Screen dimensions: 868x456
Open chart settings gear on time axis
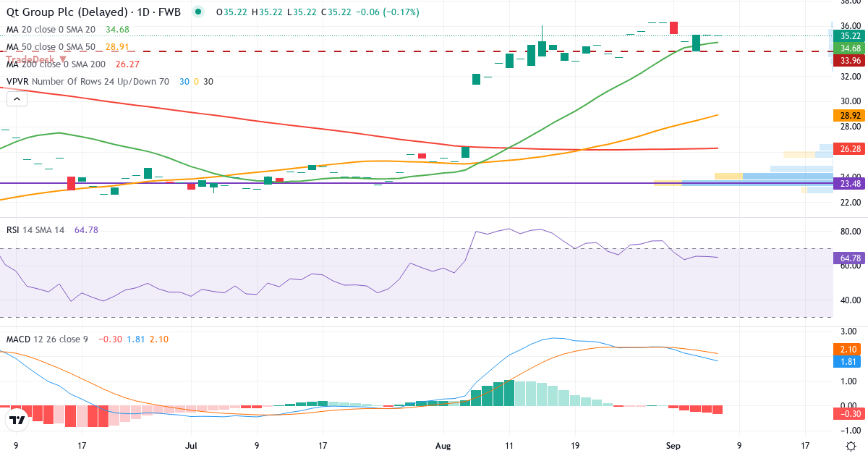click(851, 446)
